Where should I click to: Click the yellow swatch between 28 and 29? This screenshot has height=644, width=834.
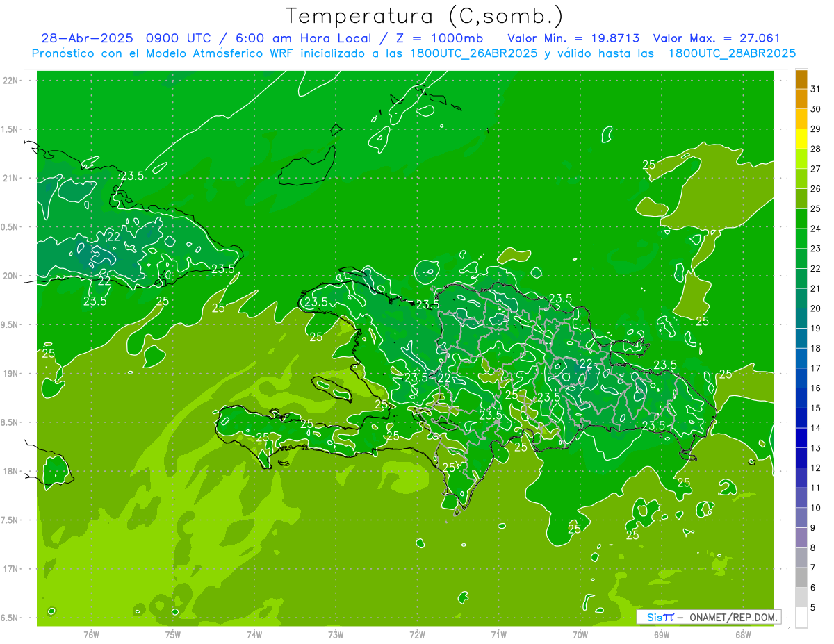[x=801, y=139]
